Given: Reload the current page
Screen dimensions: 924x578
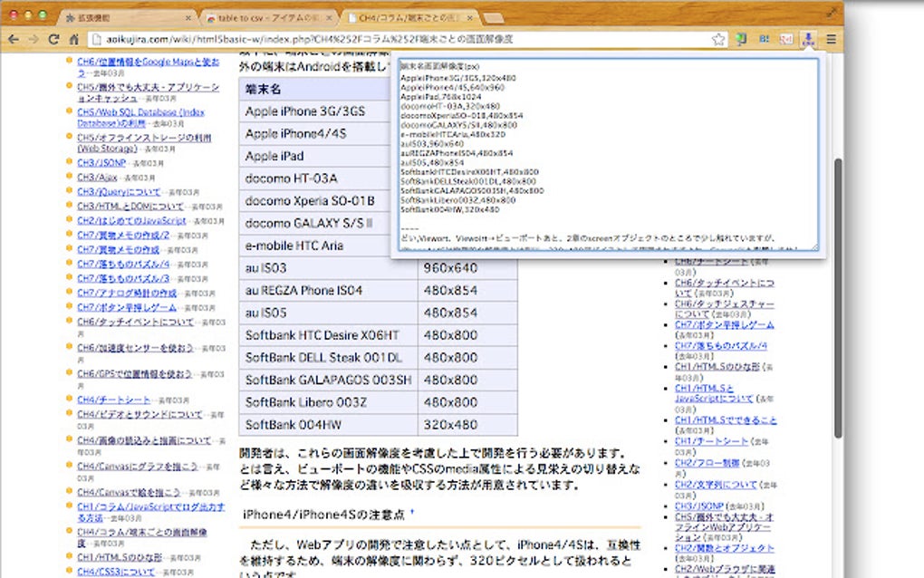Looking at the screenshot, I should point(54,39).
